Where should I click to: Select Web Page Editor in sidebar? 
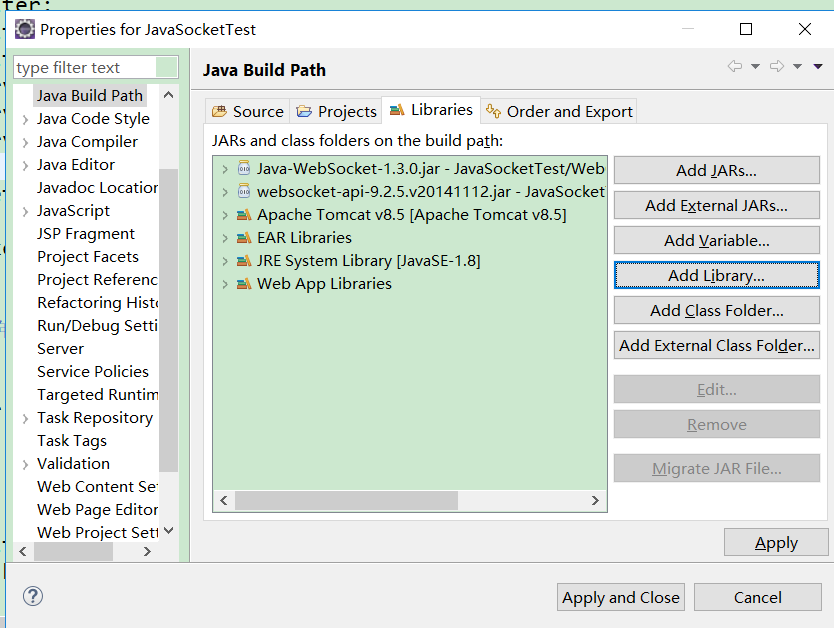(x=97, y=509)
